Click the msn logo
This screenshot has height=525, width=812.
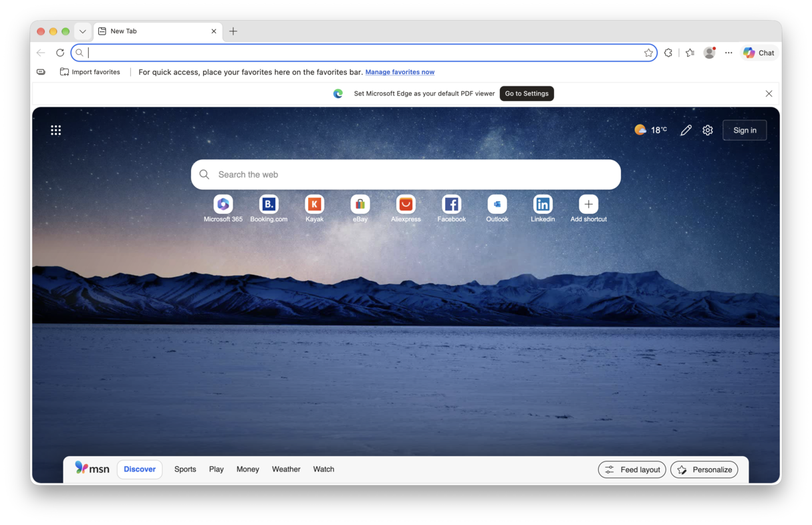point(92,468)
